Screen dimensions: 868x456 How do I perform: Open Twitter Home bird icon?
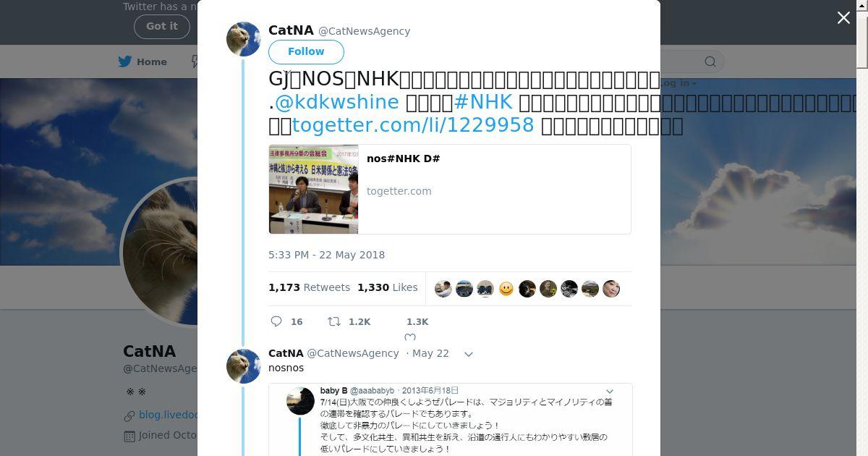coord(125,62)
